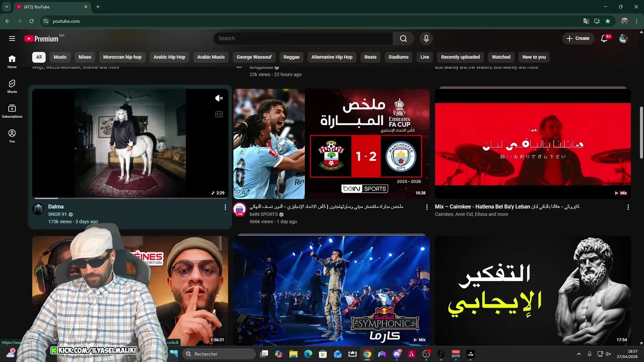Select the Watched chip
Screen dimensions: 644x362
pyautogui.click(x=501, y=57)
